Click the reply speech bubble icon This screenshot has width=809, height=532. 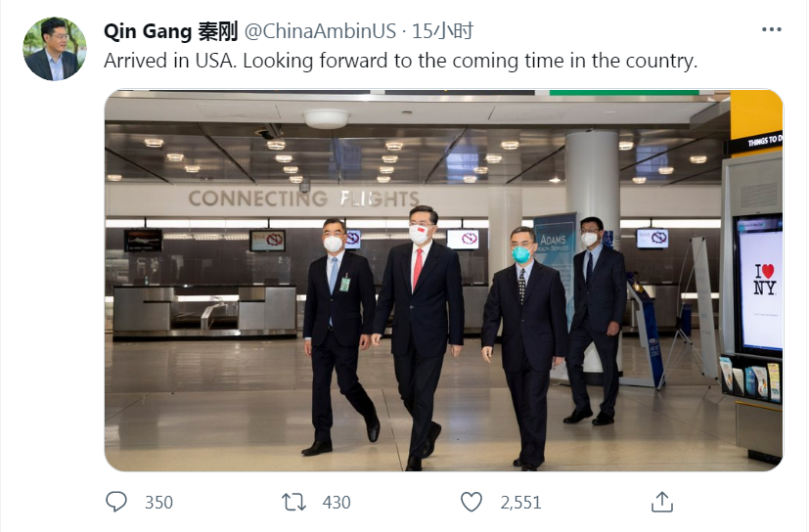click(x=116, y=502)
